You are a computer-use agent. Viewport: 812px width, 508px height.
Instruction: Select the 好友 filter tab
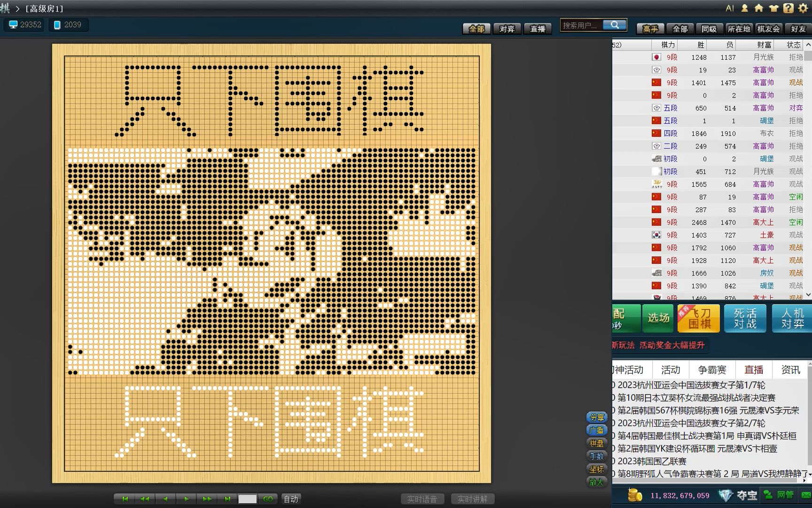[x=798, y=29]
